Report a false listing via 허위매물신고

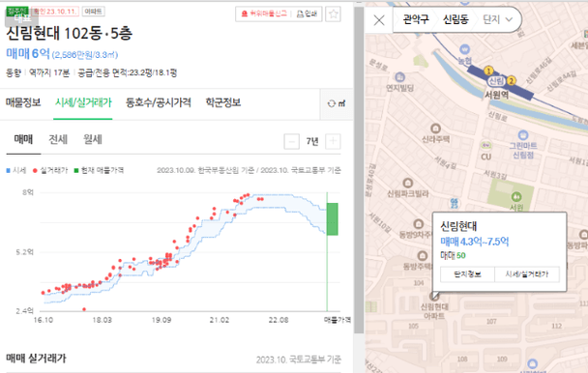[264, 14]
